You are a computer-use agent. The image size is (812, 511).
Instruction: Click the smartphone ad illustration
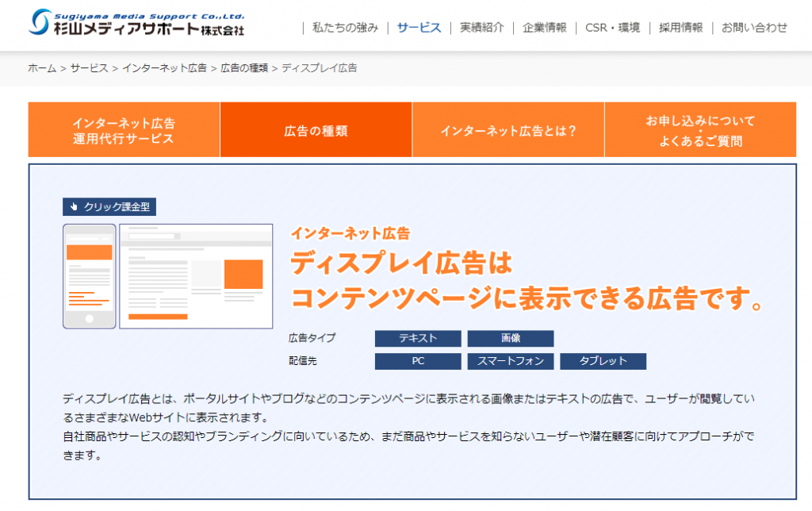[89, 276]
